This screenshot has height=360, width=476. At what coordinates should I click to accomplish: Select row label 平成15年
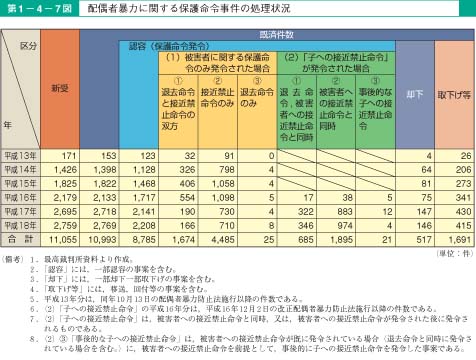[x=20, y=184]
